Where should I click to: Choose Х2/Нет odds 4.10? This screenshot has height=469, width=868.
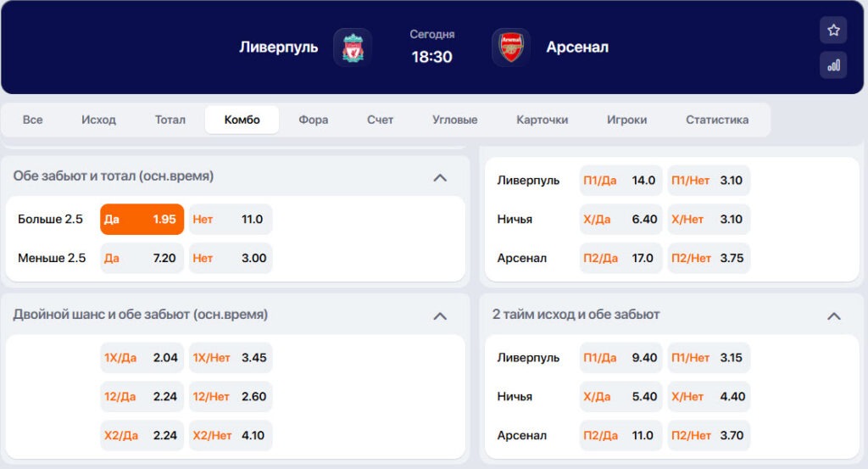click(x=231, y=435)
